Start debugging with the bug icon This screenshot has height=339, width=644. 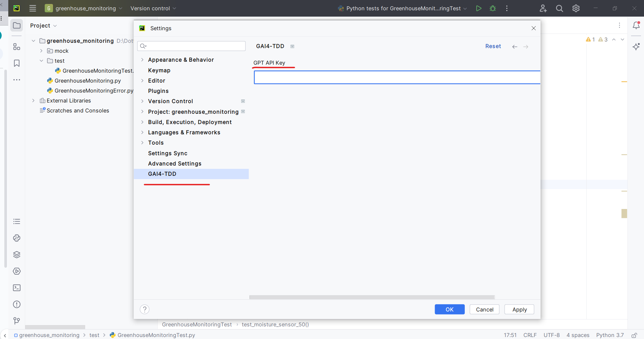pos(493,8)
